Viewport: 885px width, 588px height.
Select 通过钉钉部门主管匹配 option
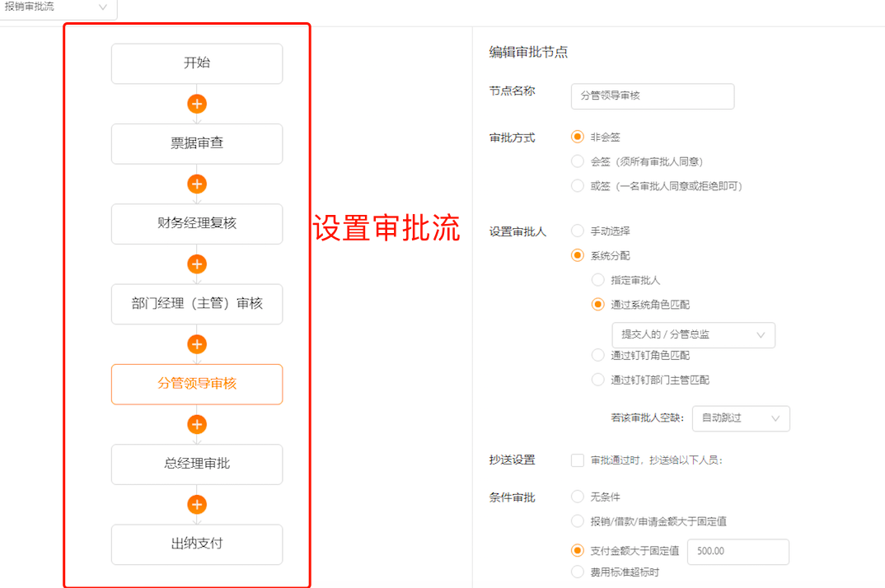597,380
